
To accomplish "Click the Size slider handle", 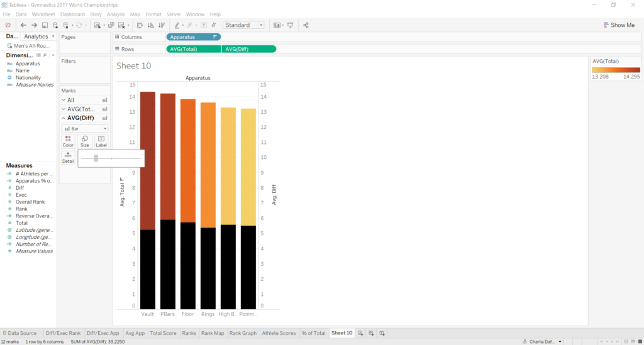I will coord(96,158).
